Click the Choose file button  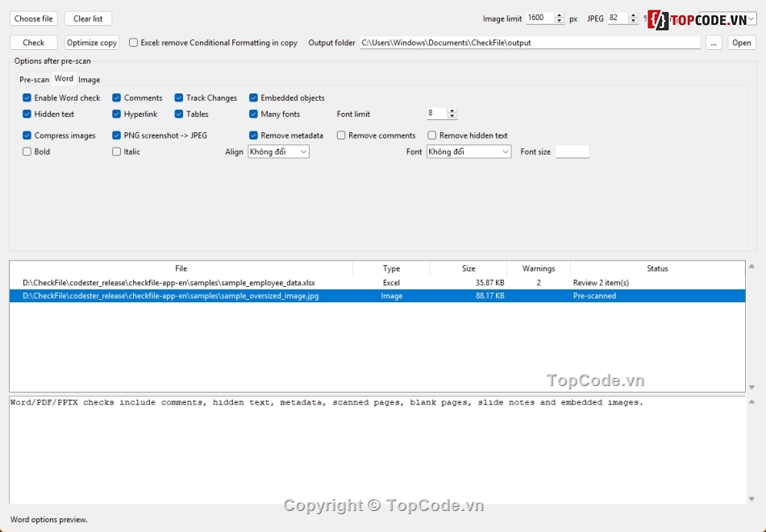(34, 19)
